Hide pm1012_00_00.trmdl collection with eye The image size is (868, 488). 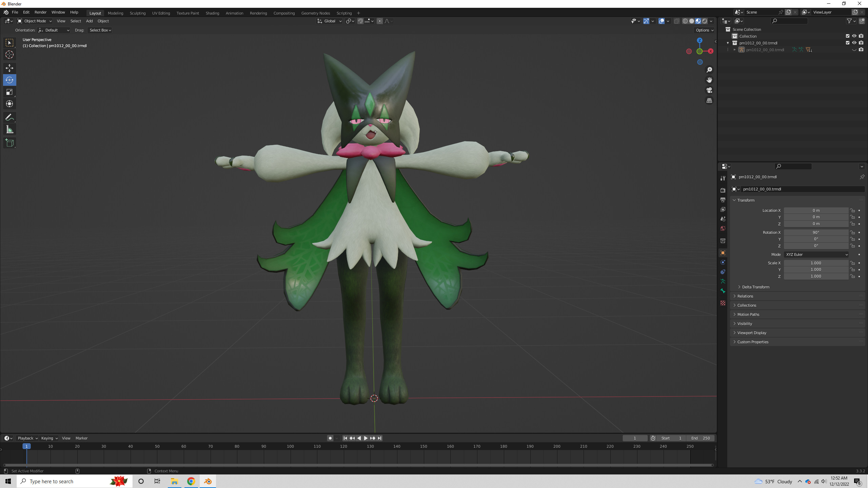coord(854,43)
